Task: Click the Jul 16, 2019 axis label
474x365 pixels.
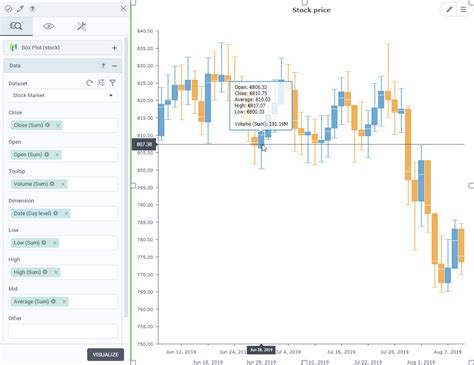Action: 341,352
